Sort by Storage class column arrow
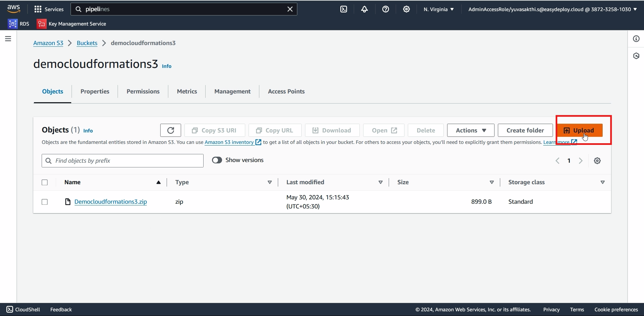 click(603, 182)
